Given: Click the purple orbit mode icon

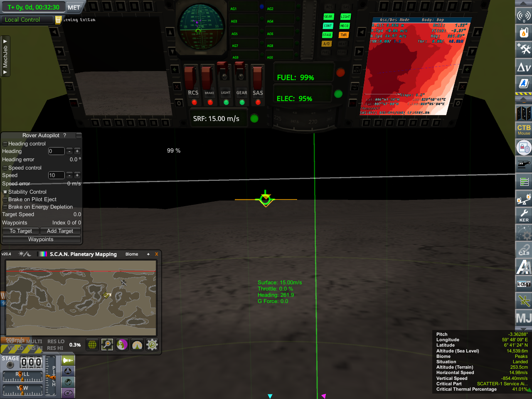Looking at the screenshot, I should tap(68, 393).
